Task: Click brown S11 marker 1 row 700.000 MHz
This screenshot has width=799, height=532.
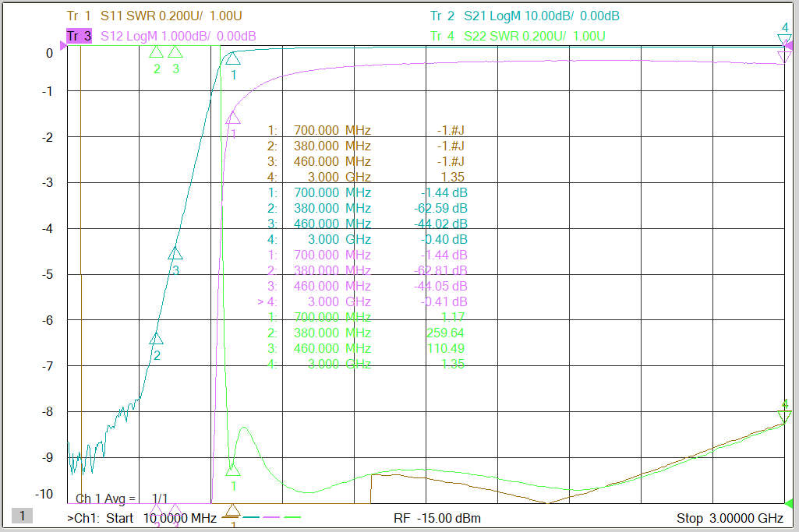Action: [366, 130]
